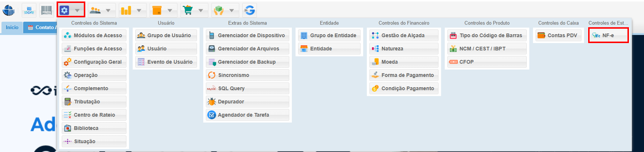Expand dropdown arrow beside shopping cart

201,11
